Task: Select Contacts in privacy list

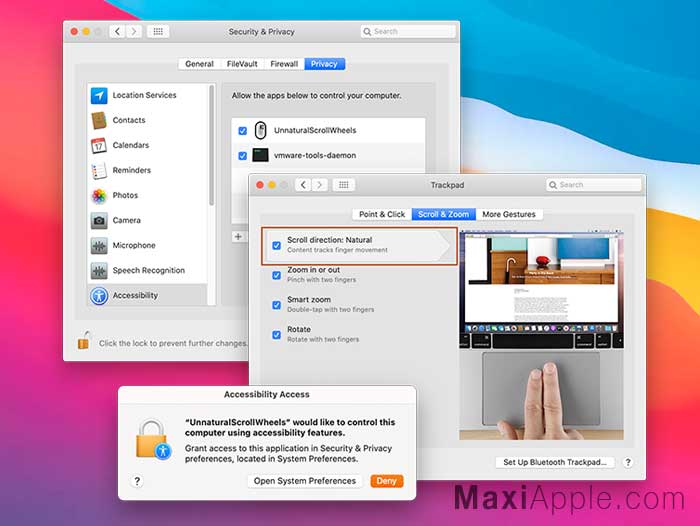Action: 148,120
